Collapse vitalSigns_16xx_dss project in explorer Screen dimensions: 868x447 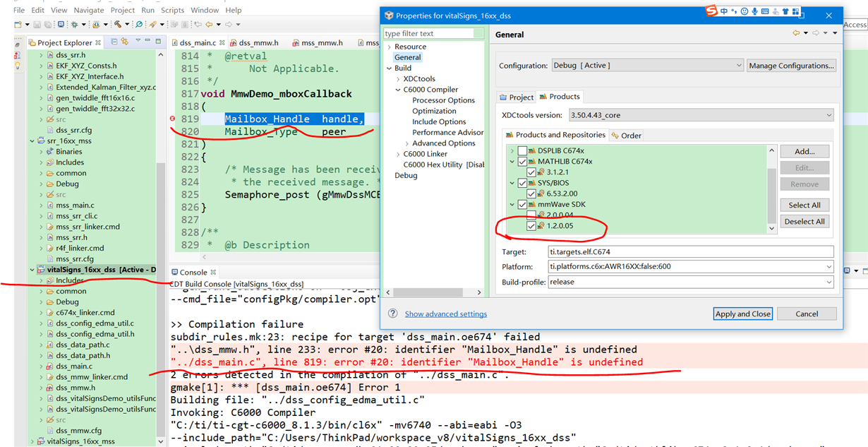coord(32,270)
